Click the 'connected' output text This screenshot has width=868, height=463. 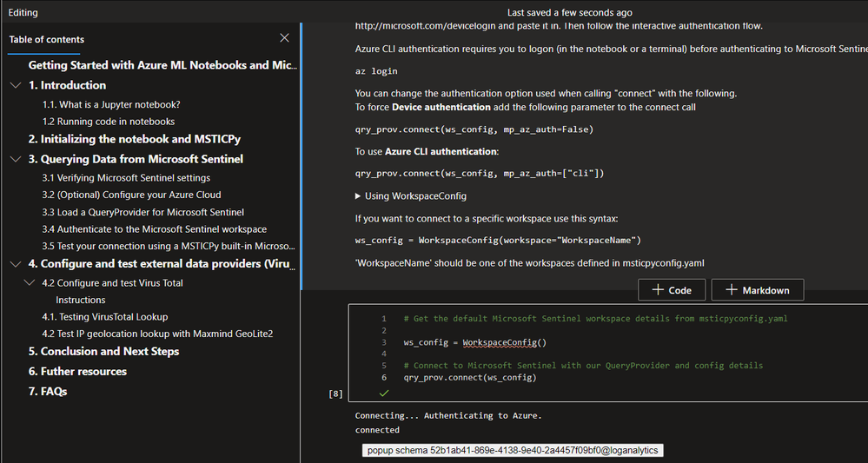(377, 430)
